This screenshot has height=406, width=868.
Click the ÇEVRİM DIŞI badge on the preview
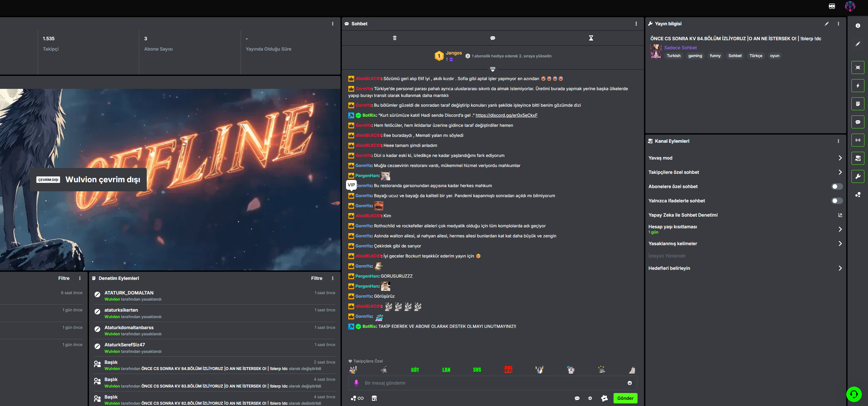[x=48, y=180]
